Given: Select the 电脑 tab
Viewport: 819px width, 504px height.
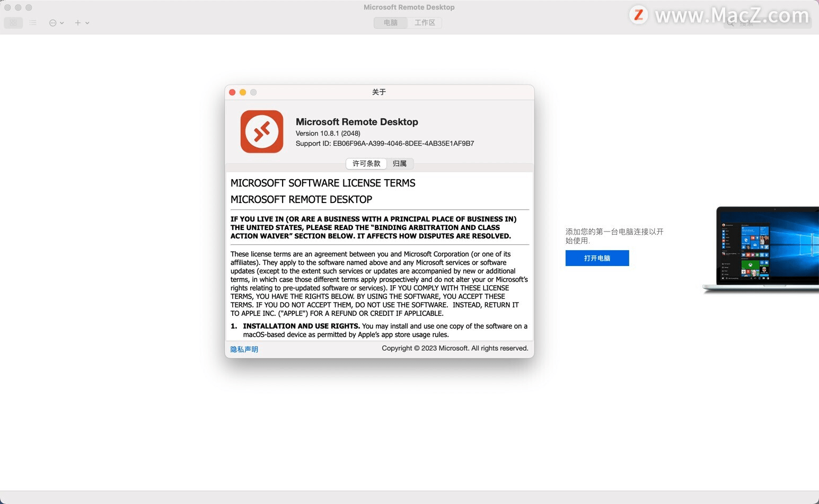Looking at the screenshot, I should point(390,22).
